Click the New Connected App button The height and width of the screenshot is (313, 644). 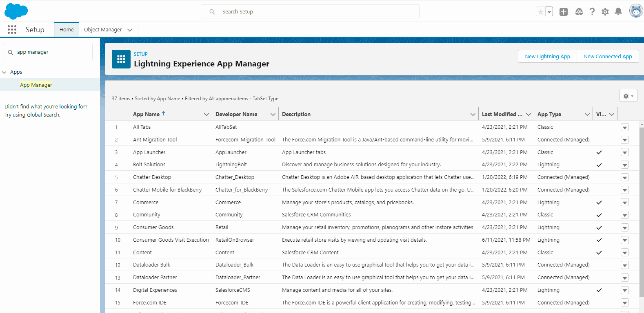[x=608, y=56]
